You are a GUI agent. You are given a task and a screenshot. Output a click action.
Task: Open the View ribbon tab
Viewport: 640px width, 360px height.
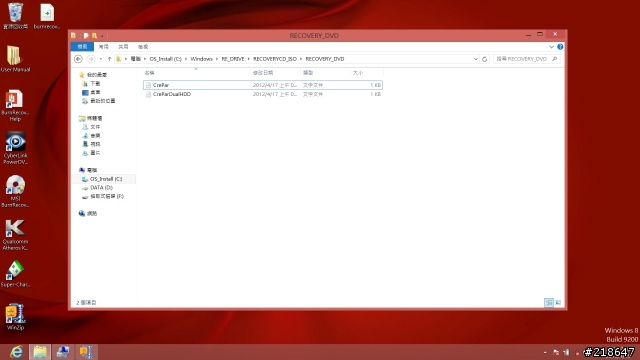(143, 47)
